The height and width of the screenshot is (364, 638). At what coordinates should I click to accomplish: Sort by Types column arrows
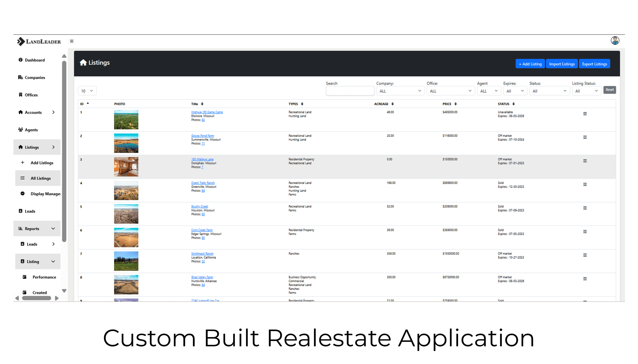302,104
